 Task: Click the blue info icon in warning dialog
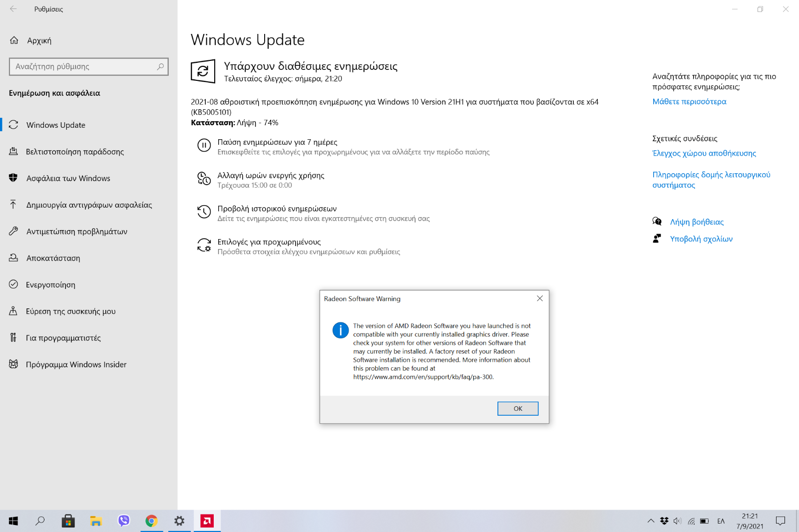(341, 330)
